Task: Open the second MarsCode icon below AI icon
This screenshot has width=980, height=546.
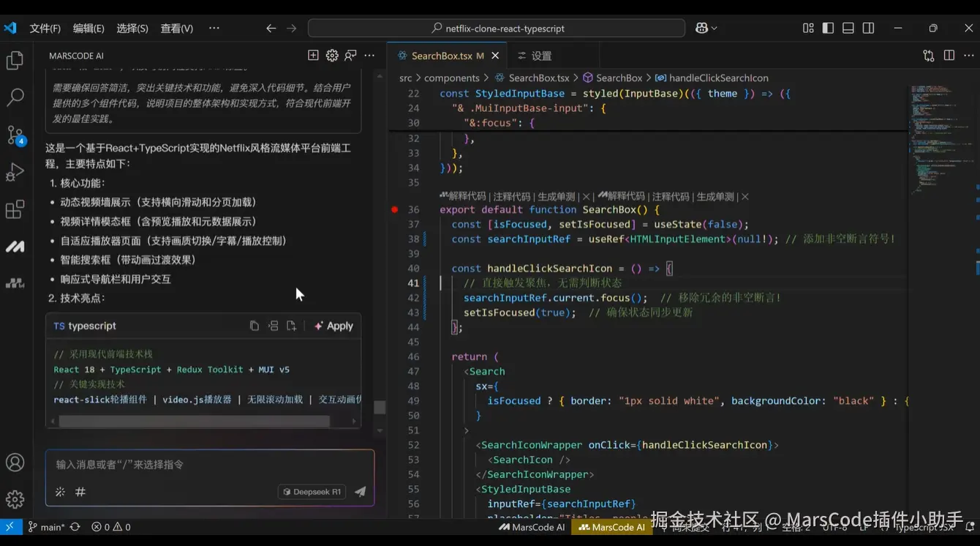Action: [15, 283]
